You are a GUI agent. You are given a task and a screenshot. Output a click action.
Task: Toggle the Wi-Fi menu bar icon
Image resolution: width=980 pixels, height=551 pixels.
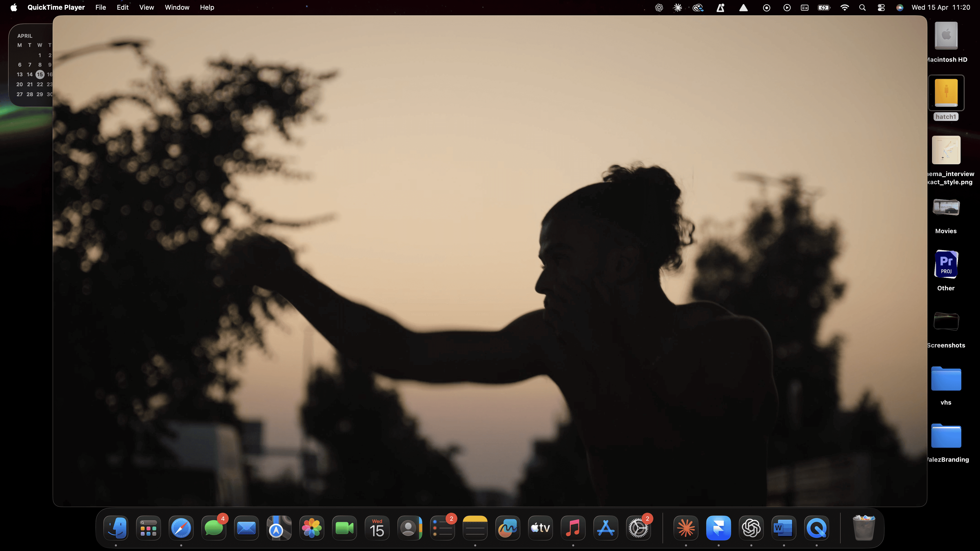[x=844, y=8]
